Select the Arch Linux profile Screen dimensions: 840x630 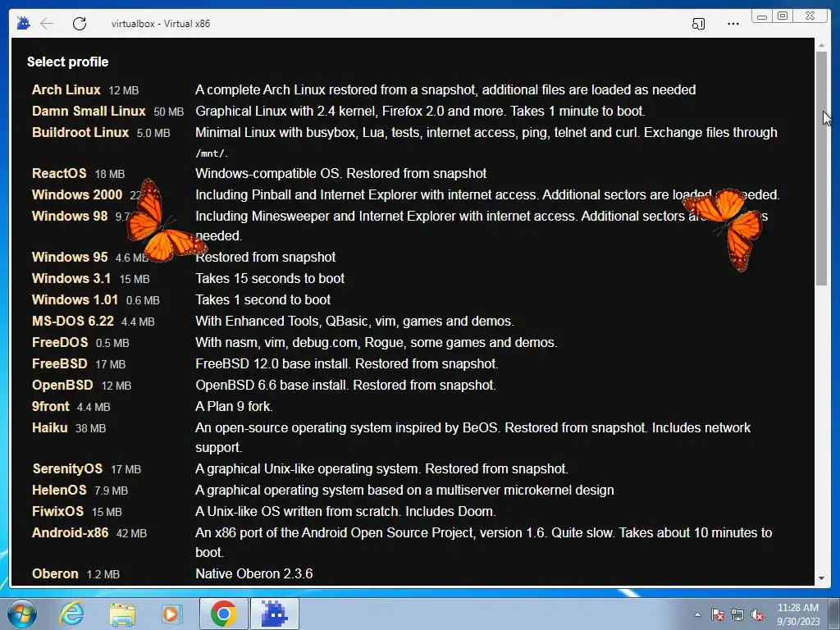tap(66, 89)
